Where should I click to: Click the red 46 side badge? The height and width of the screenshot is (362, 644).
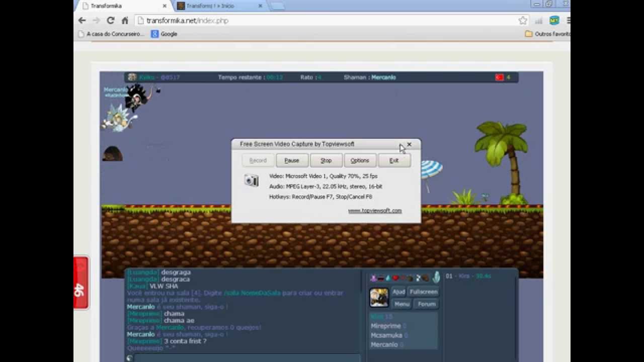80,283
